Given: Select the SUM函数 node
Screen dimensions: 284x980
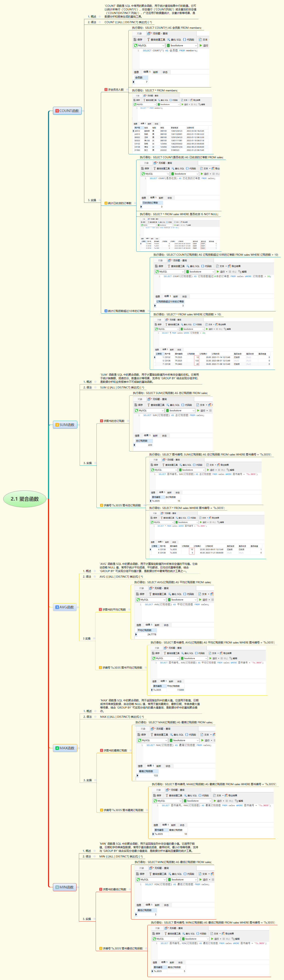Looking at the screenshot, I should pos(65,425).
